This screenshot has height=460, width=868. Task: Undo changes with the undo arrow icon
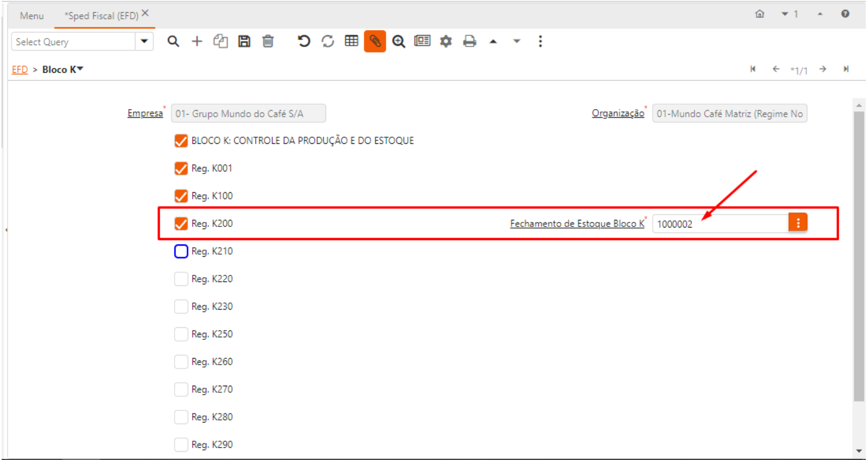pyautogui.click(x=303, y=41)
